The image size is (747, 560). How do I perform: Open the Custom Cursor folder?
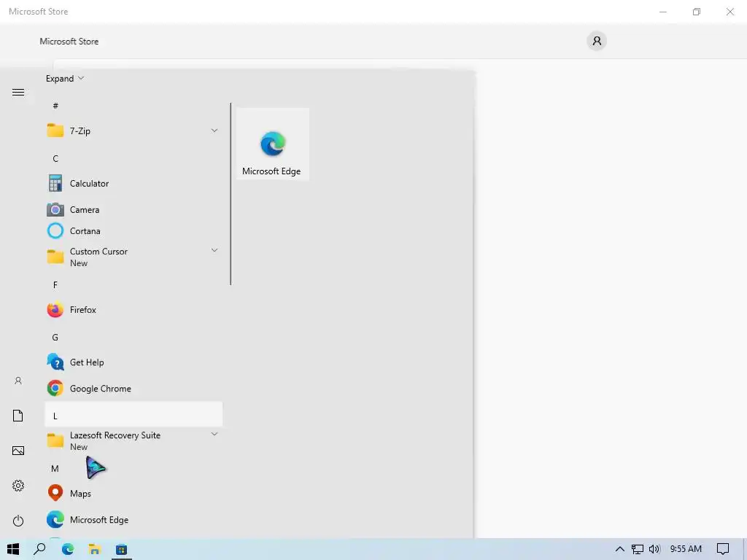tap(133, 257)
